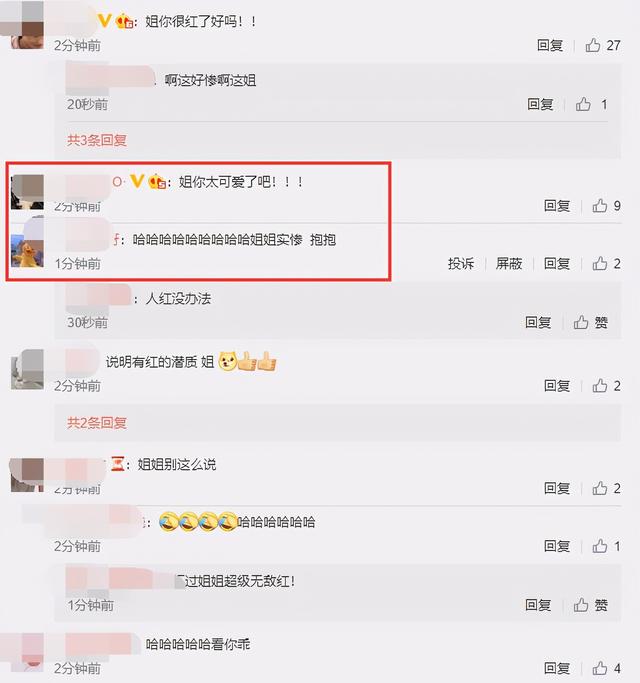The height and width of the screenshot is (683, 640).
Task: Open the yellow duck avatar profile
Action: coord(27,250)
